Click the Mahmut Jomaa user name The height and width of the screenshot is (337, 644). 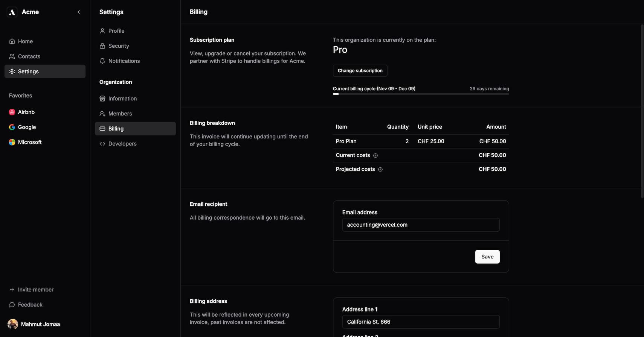click(x=40, y=324)
